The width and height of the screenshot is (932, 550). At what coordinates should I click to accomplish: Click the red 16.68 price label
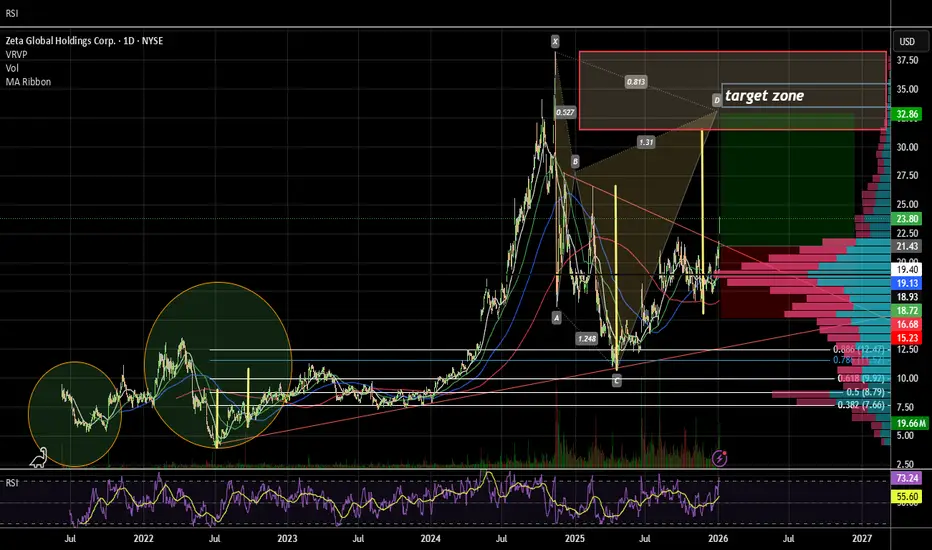(x=907, y=324)
